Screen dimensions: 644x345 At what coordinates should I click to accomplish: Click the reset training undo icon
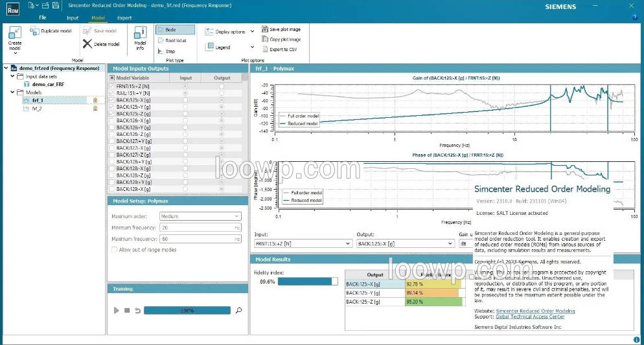click(x=137, y=311)
